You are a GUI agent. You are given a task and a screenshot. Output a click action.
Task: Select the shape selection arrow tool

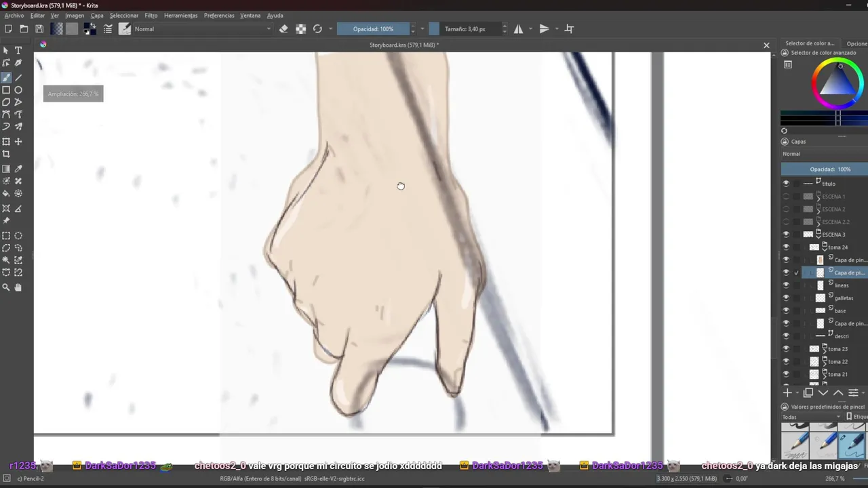pos(6,50)
